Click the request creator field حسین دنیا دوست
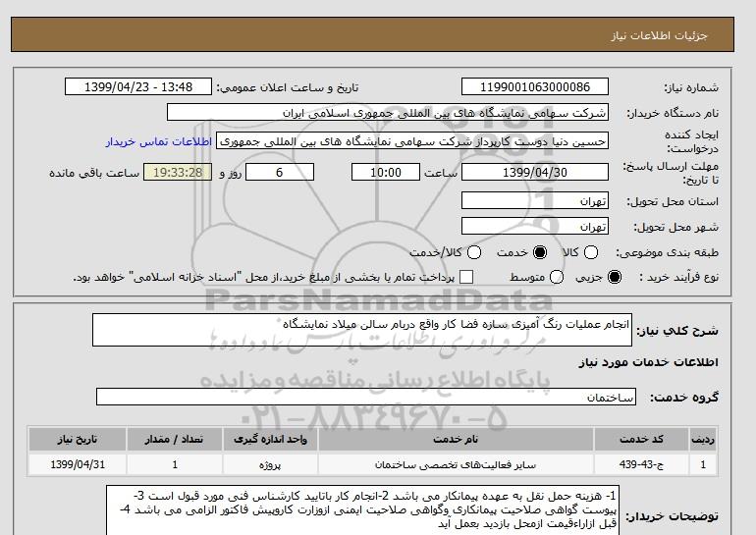The height and width of the screenshot is (535, 756). click(412, 141)
